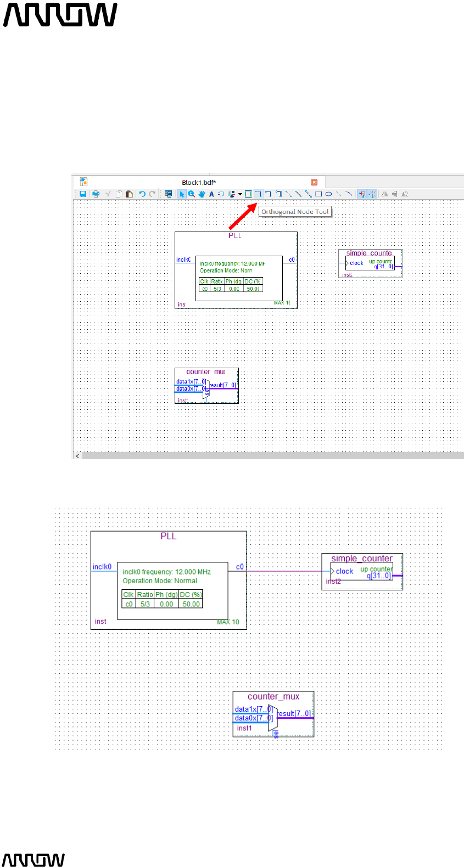Click the document icon beside the Block1.bdf tab
Screen dimensions: 464x868
83,182
